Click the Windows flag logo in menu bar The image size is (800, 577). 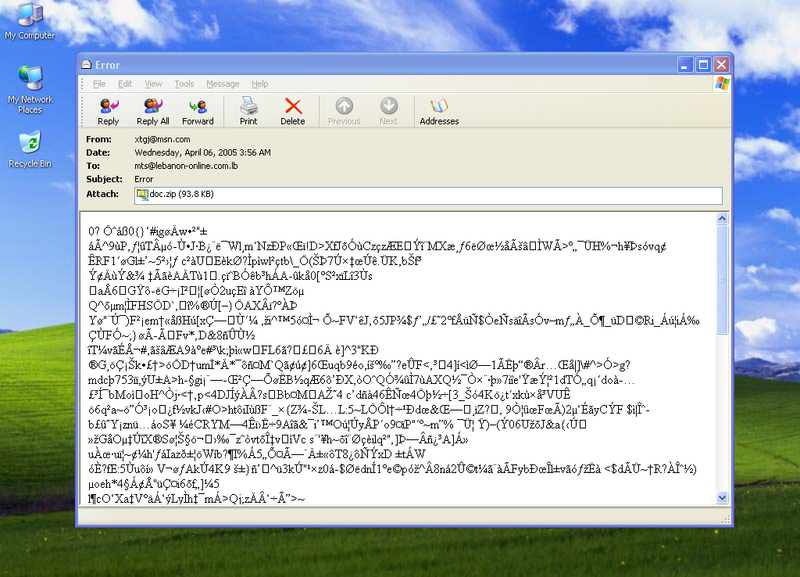coord(722,84)
